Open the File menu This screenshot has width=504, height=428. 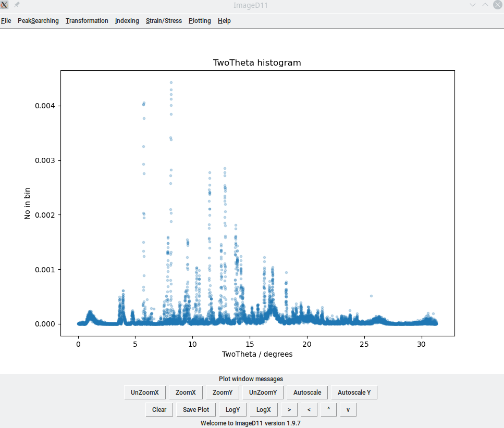6,21
